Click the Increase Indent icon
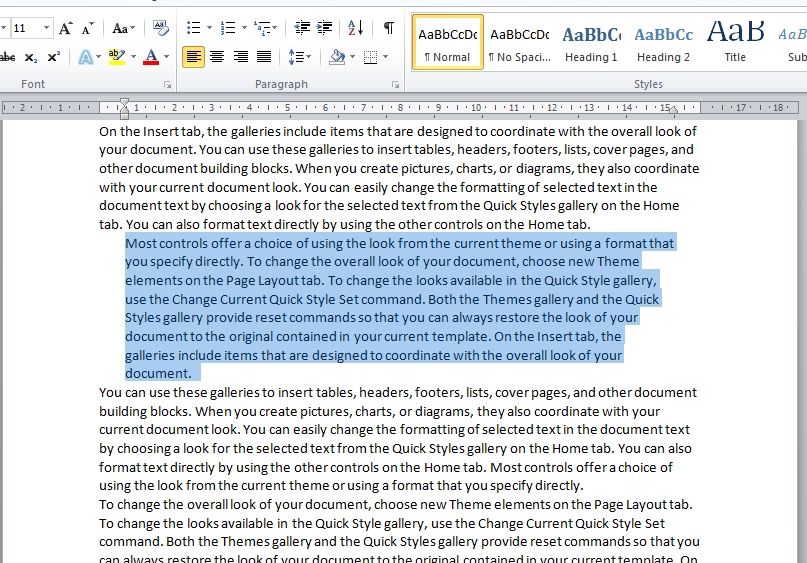 point(324,28)
